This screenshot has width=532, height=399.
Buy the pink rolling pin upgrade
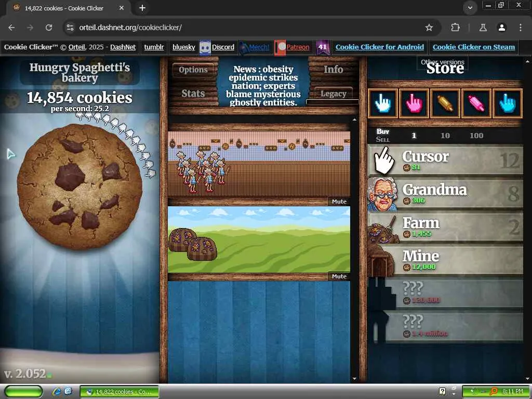pyautogui.click(x=476, y=103)
